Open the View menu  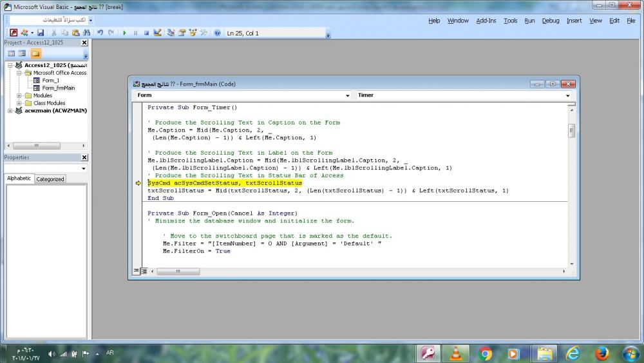point(596,21)
